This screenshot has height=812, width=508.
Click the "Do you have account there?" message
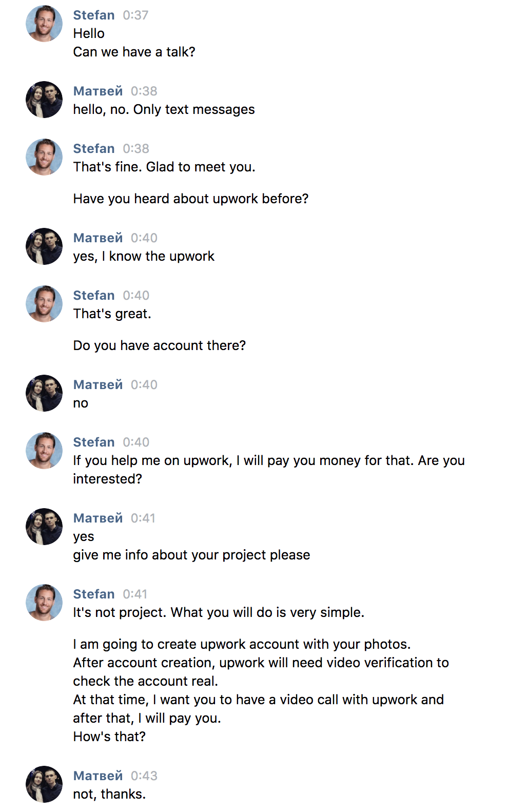coord(159,346)
